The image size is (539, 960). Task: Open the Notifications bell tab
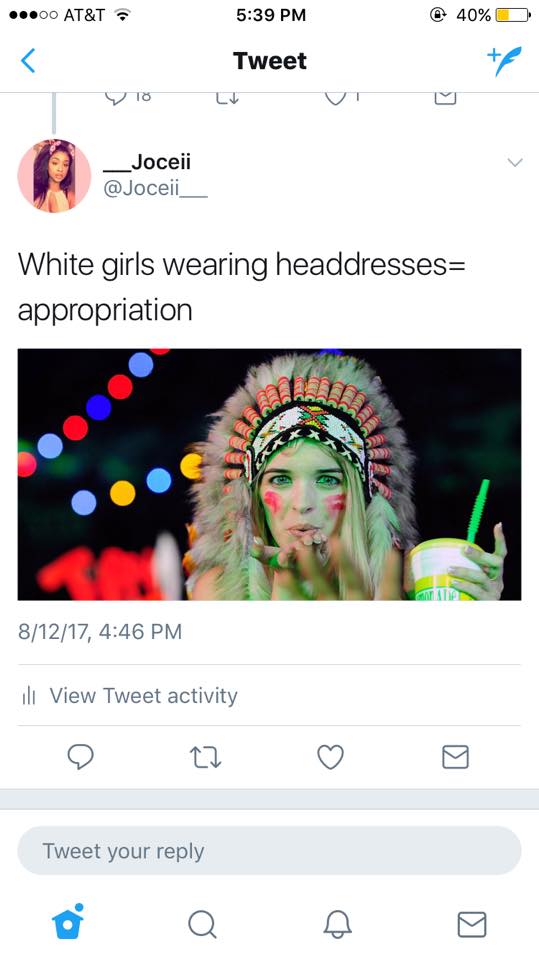337,924
